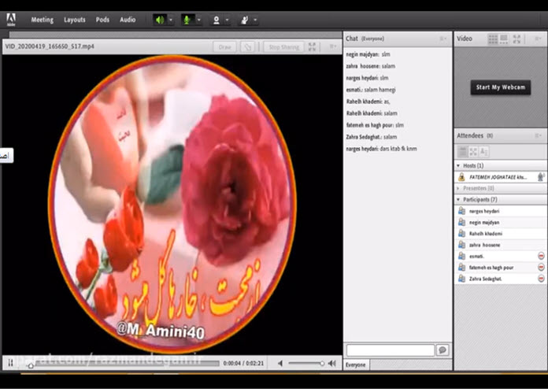This screenshot has width=548, height=392.
Task: Click chat message 'esmati: salam hamegi'
Action: pyautogui.click(x=371, y=90)
